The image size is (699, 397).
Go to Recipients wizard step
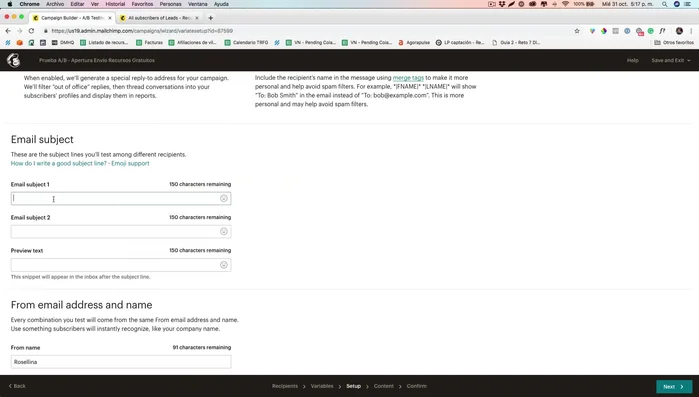[x=285, y=386]
